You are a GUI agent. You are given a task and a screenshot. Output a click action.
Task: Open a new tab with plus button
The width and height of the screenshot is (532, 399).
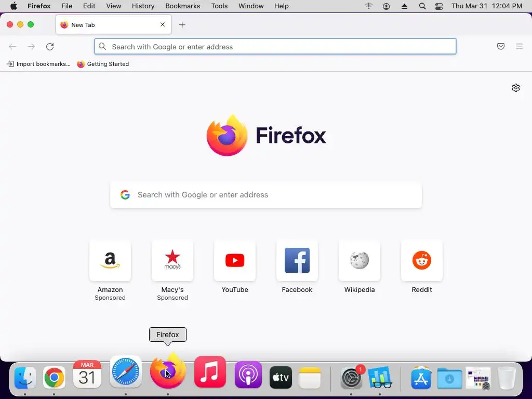182,25
